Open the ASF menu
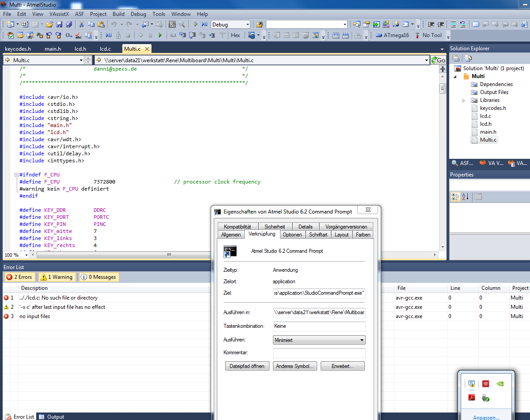This screenshot has width=530, height=420. point(79,14)
